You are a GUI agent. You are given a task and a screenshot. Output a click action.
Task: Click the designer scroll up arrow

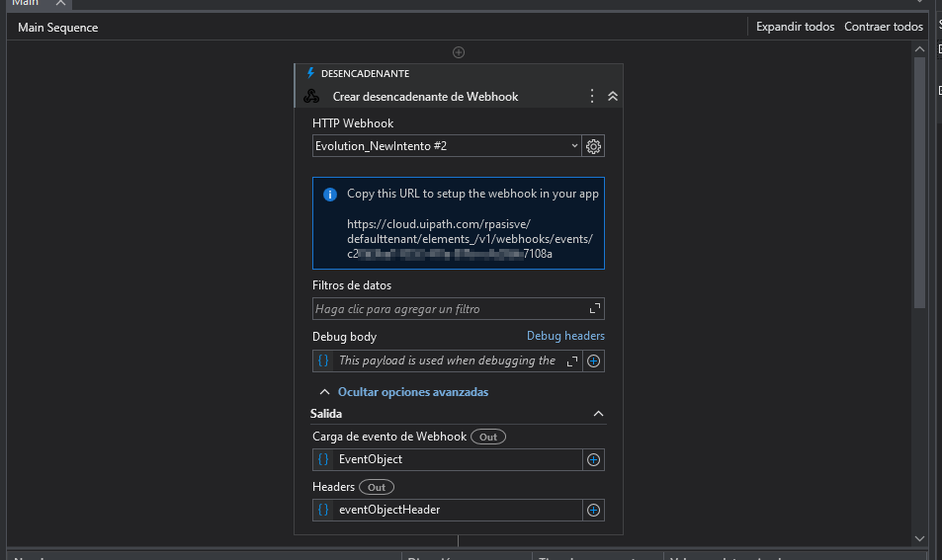pos(920,49)
